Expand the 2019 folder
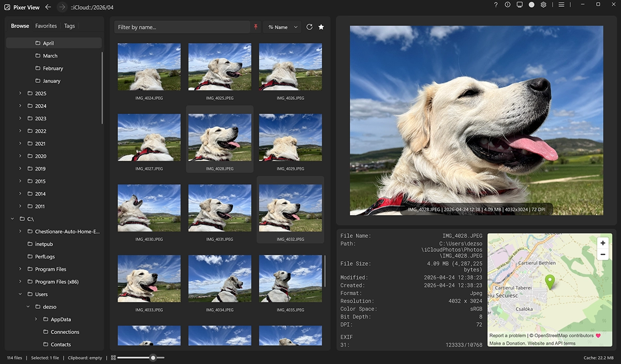This screenshot has height=364, width=621. point(20,169)
